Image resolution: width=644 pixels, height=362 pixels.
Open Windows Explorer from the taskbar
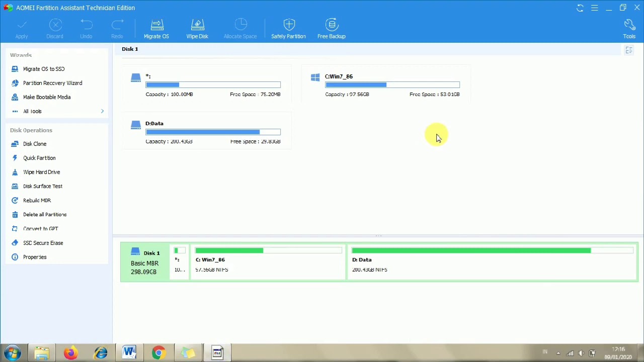coord(42,353)
